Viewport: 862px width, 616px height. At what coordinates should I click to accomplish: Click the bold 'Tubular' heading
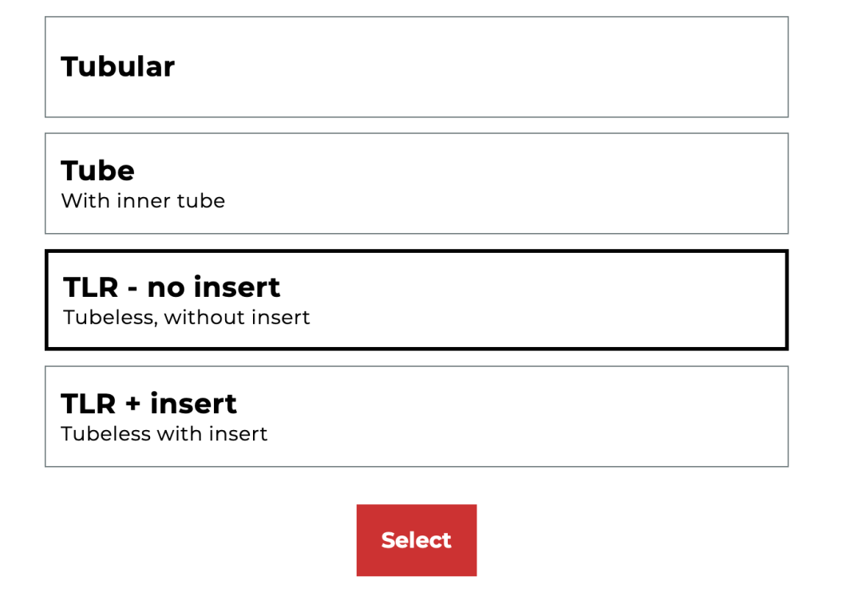pos(118,67)
